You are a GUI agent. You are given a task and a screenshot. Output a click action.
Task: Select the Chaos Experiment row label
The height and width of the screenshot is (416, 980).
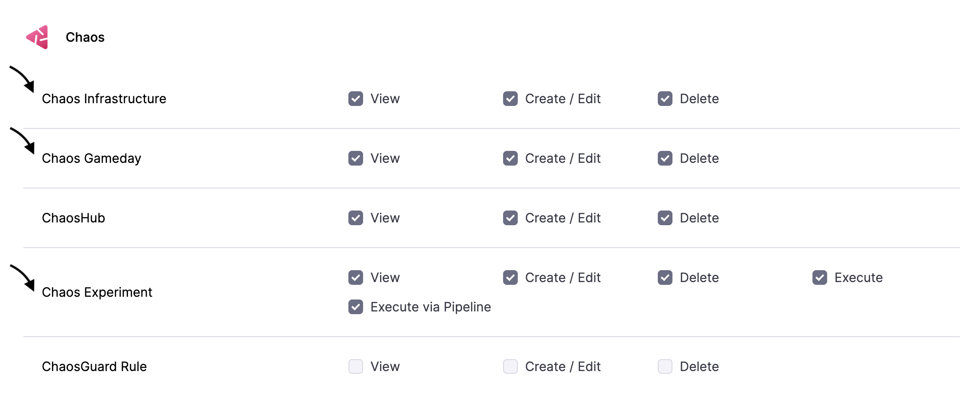(97, 292)
